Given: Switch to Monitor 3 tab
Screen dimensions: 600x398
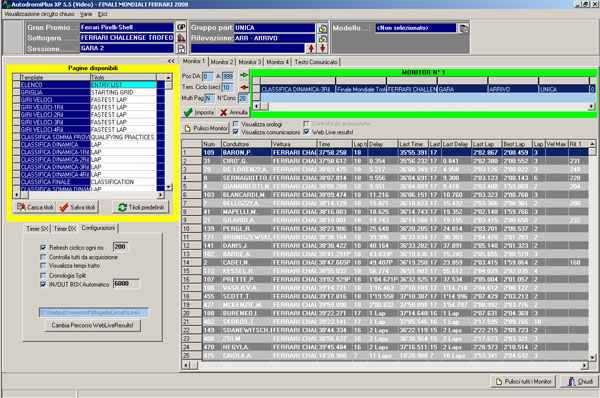Looking at the screenshot, I should 250,62.
